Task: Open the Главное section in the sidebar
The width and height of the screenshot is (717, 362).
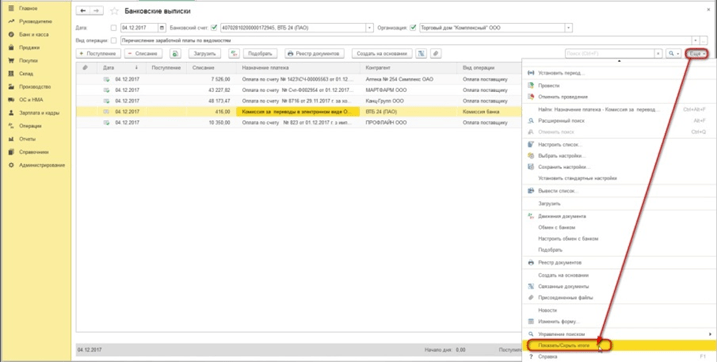Action: (28, 8)
